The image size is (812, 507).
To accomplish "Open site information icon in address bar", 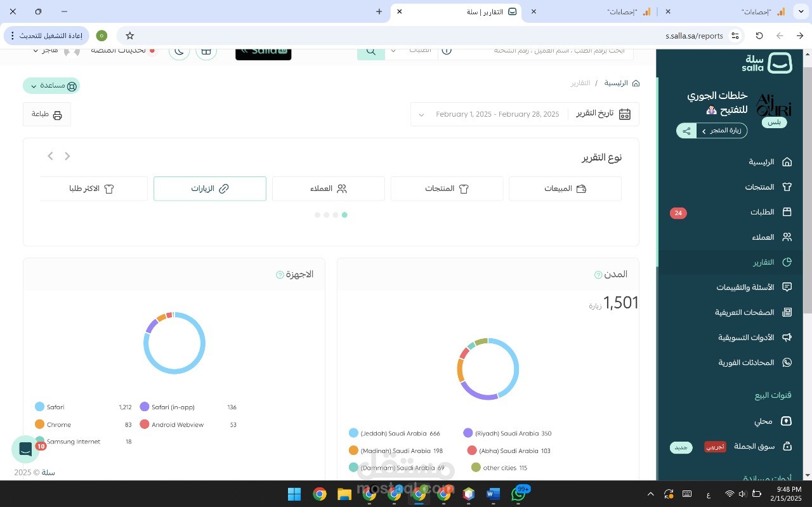I will (735, 36).
